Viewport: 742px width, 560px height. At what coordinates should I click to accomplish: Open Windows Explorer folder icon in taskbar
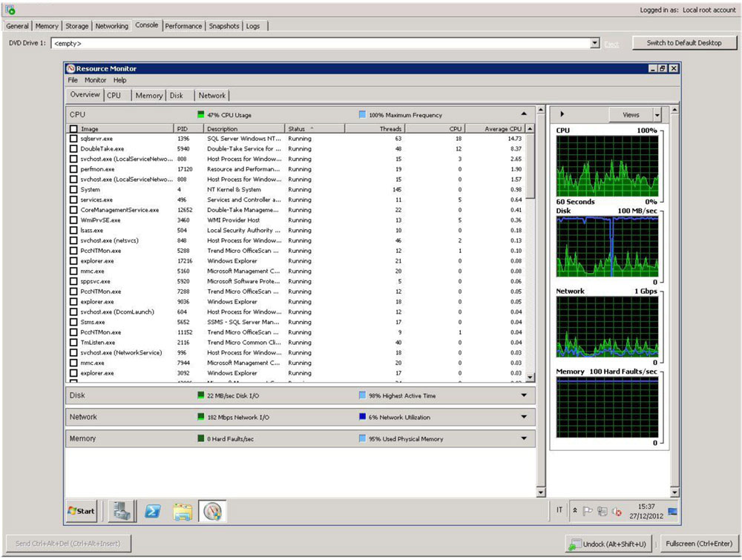point(183,511)
